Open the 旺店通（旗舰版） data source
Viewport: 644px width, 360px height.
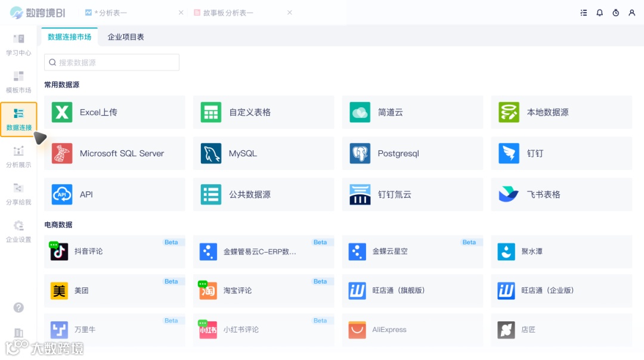pos(413,291)
